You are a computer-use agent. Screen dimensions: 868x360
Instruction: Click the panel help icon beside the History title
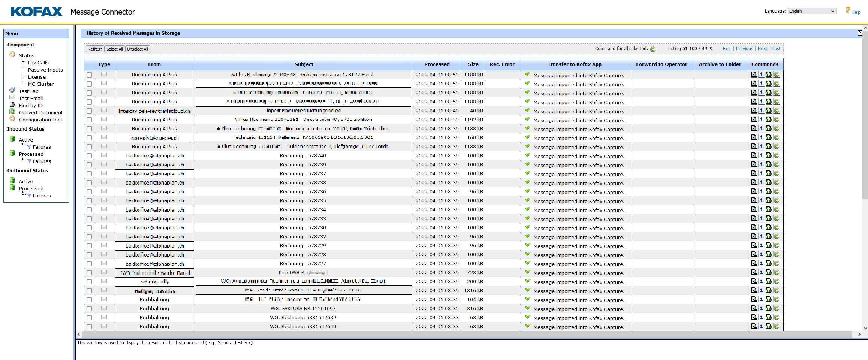(x=860, y=33)
